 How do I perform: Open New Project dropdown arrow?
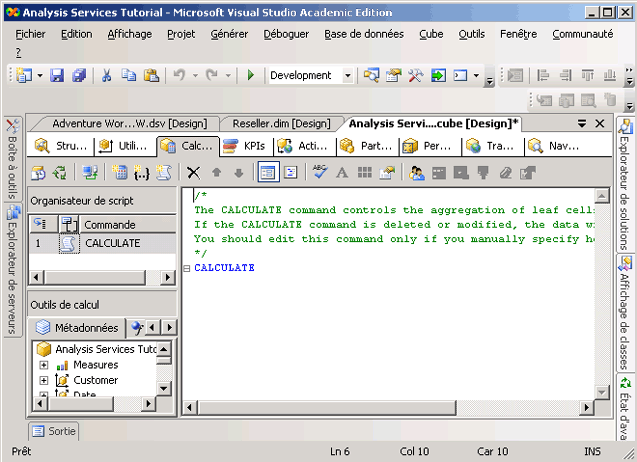tap(40, 76)
